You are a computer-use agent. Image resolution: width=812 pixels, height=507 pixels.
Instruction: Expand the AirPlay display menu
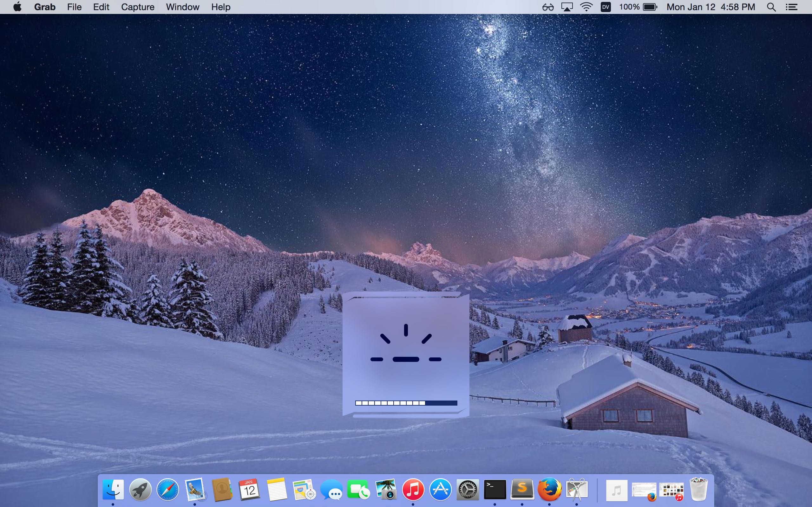[x=567, y=7]
